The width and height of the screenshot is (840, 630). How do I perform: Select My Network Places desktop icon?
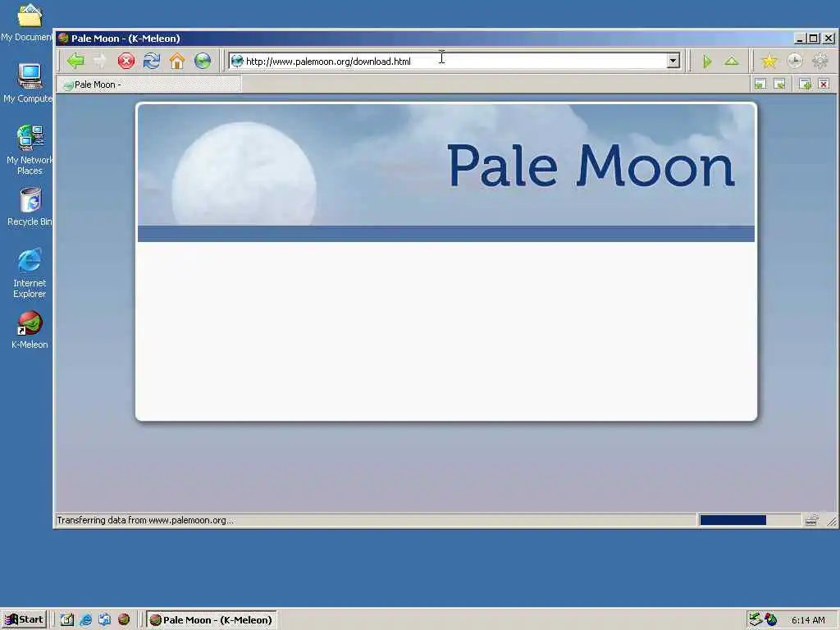pyautogui.click(x=30, y=150)
